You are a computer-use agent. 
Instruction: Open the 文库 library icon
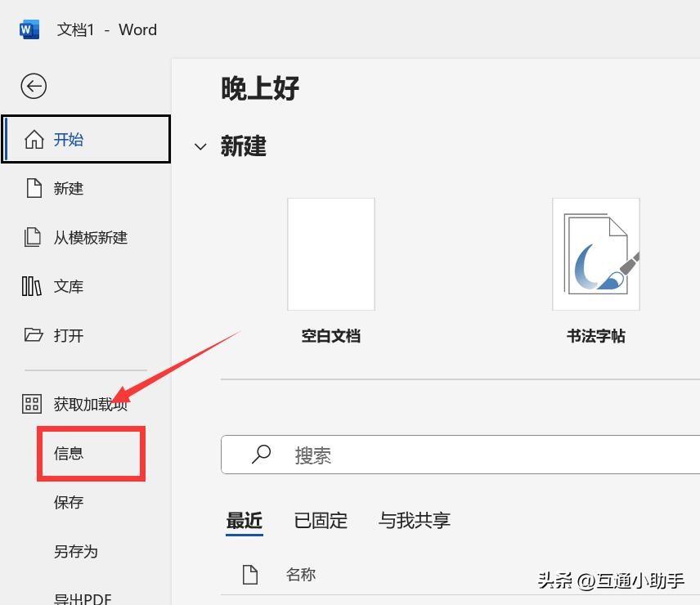(31, 286)
